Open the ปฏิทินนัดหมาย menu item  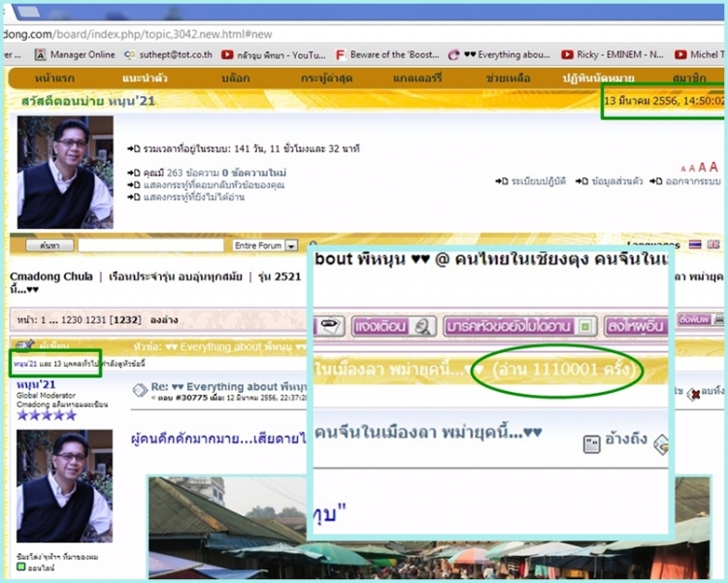(x=599, y=79)
